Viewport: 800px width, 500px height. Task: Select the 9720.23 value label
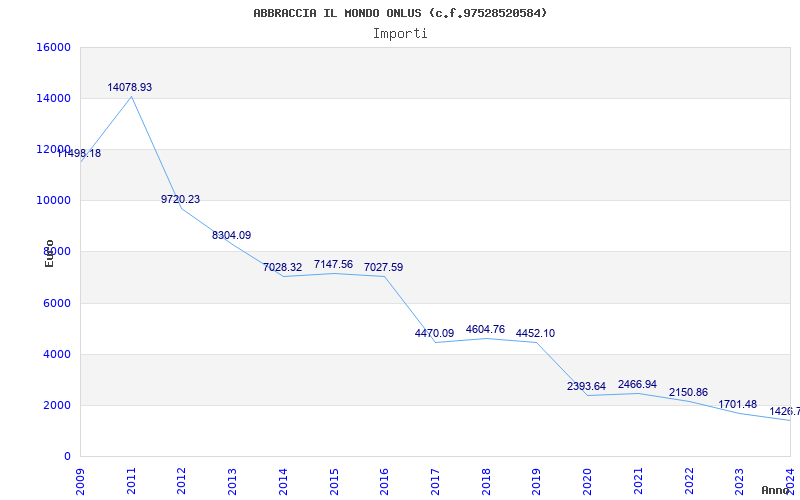coord(181,199)
